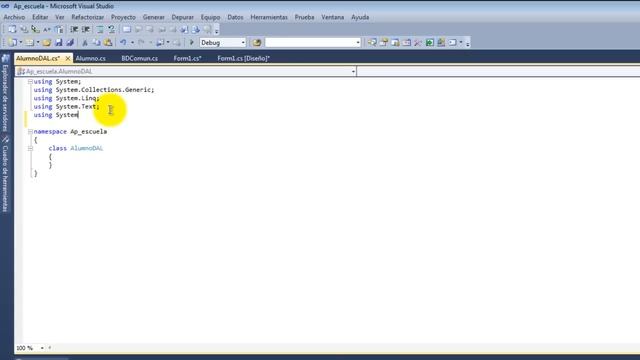
Task: Open the standard toolbar overflow options arrow
Action: [x=468, y=42]
